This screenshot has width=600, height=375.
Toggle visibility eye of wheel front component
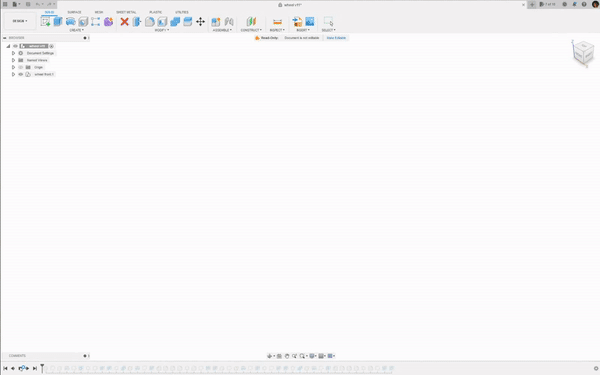click(x=21, y=74)
